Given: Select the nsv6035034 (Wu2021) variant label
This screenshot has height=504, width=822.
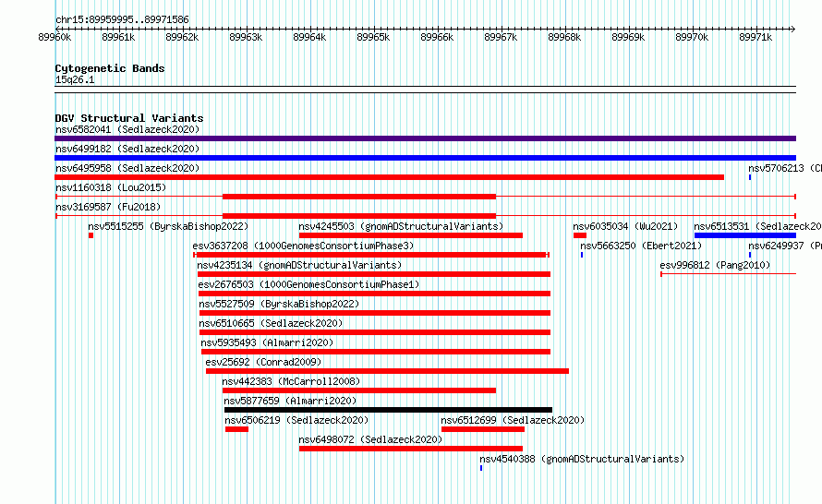Looking at the screenshot, I should (625, 226).
